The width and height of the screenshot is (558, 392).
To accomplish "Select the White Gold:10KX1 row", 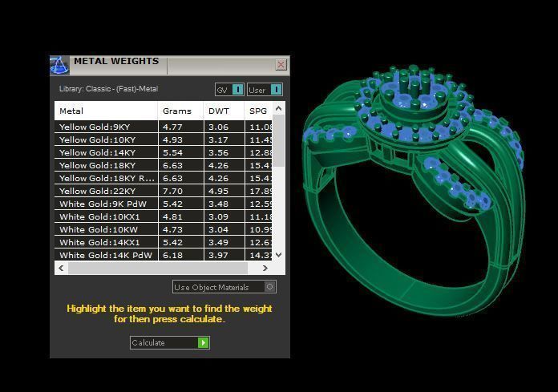I will click(x=164, y=216).
